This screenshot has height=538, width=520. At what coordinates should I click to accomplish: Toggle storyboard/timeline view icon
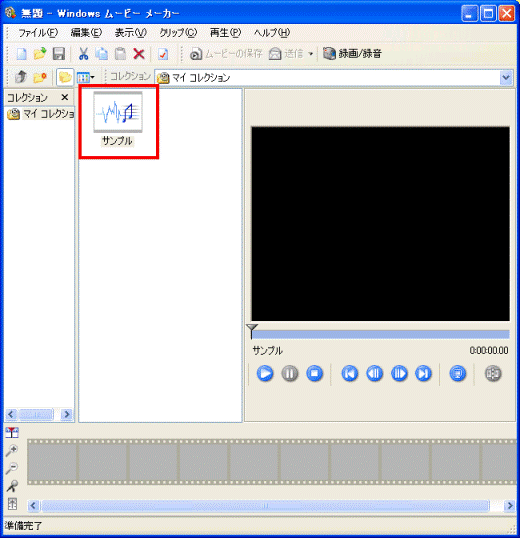pyautogui.click(x=12, y=432)
